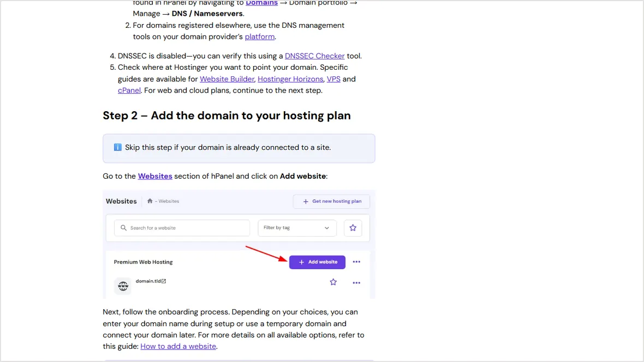Click the search magnifier icon
The width and height of the screenshot is (644, 362).
click(x=124, y=228)
